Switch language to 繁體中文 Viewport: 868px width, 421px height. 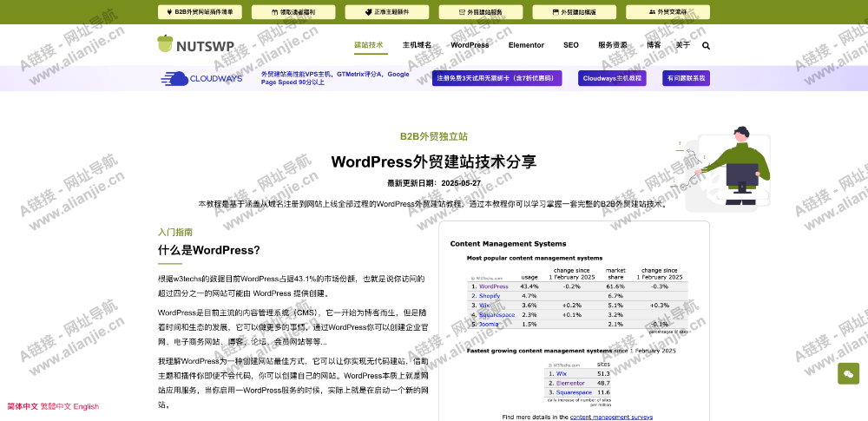(56, 406)
